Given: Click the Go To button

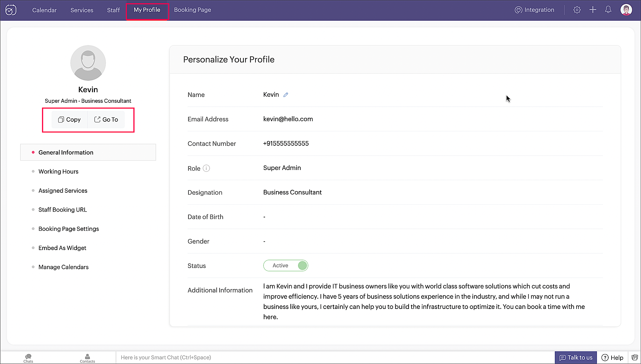Looking at the screenshot, I should pos(106,119).
